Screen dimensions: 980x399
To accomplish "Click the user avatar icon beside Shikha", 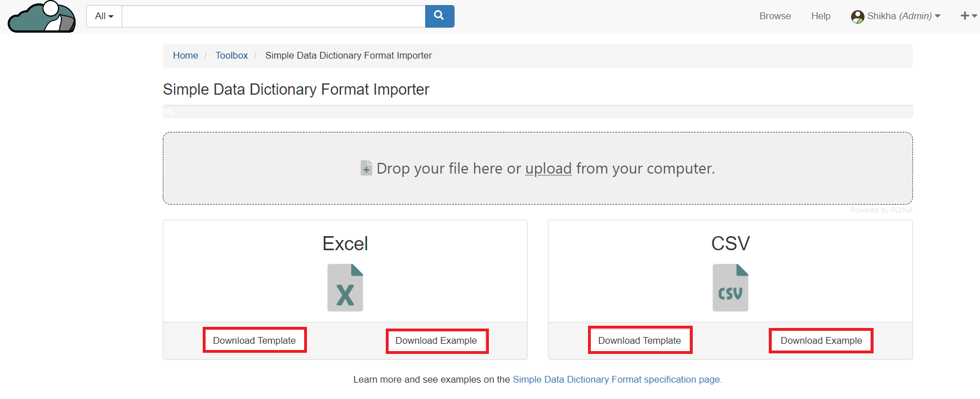I will tap(857, 17).
